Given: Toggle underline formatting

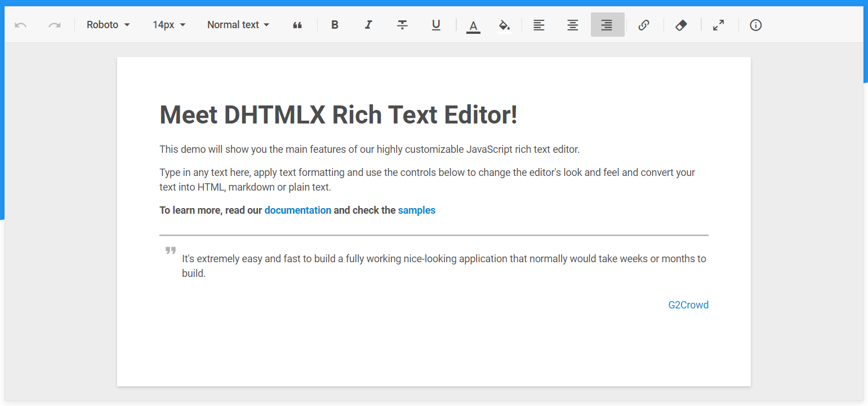Looking at the screenshot, I should point(436,25).
